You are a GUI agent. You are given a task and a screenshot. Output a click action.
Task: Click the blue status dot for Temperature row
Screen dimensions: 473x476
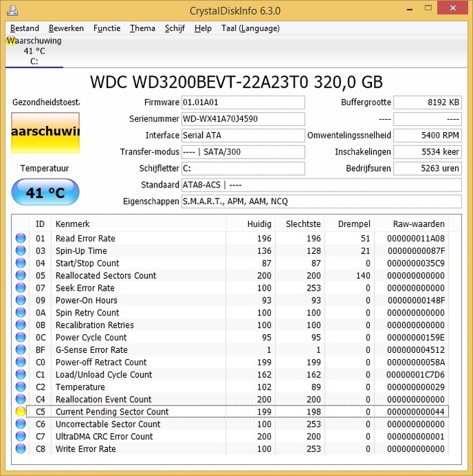coord(21,387)
